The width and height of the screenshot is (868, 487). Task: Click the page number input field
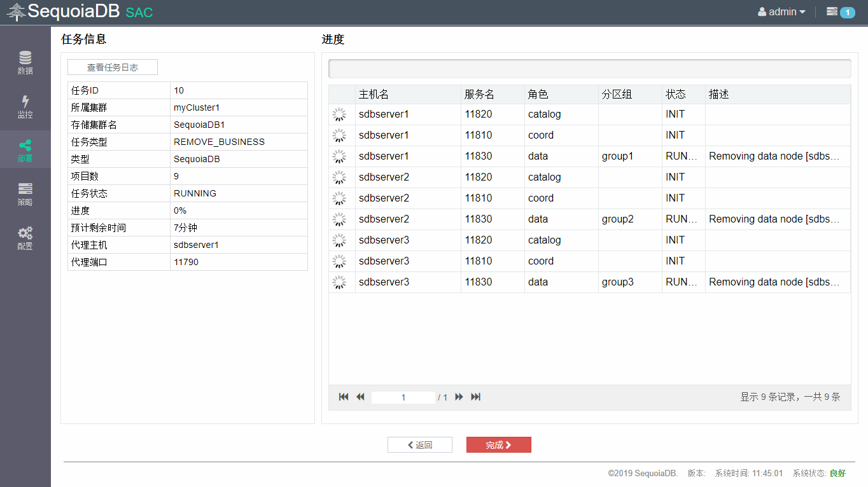[403, 397]
